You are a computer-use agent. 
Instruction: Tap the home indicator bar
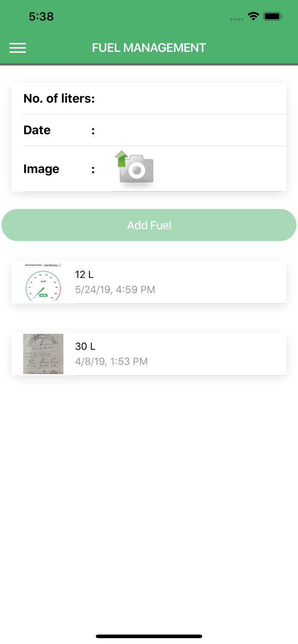[149, 636]
